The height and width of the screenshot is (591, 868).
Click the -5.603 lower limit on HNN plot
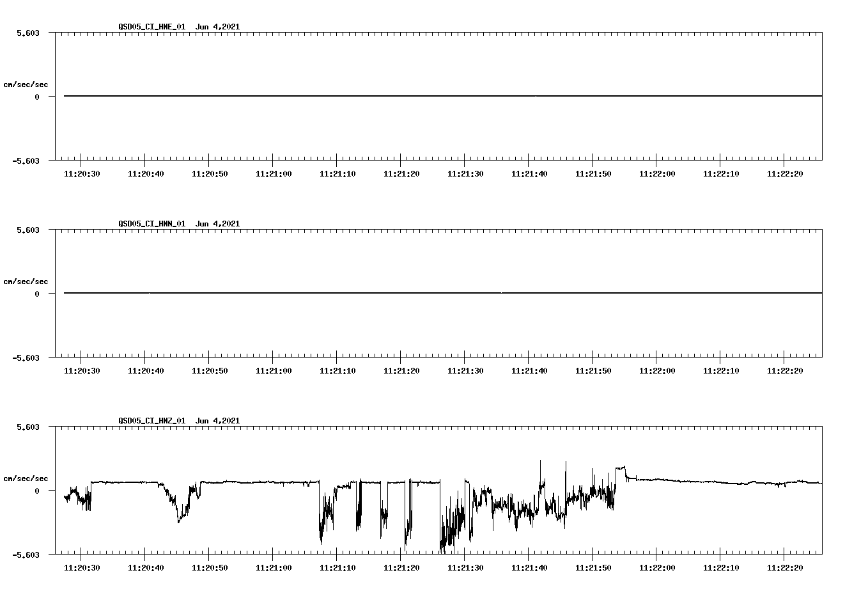[26, 358]
